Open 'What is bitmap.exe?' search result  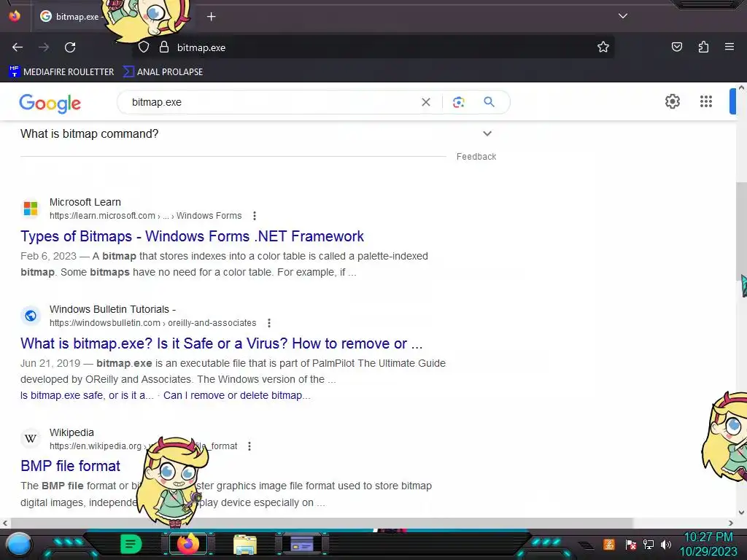point(222,343)
